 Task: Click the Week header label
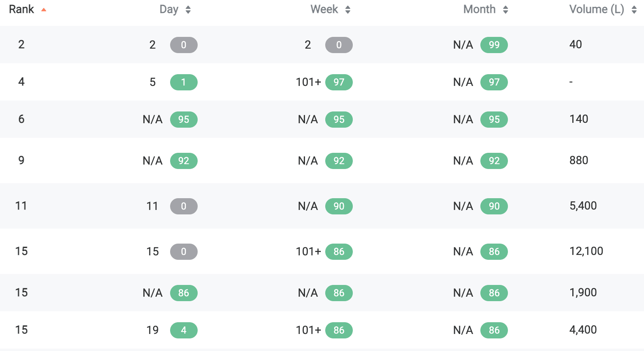(324, 9)
